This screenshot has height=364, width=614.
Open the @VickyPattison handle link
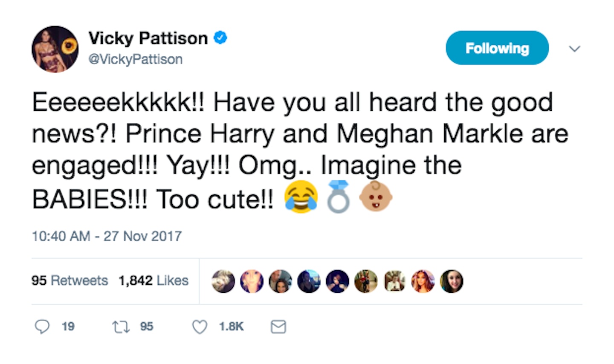tap(136, 59)
